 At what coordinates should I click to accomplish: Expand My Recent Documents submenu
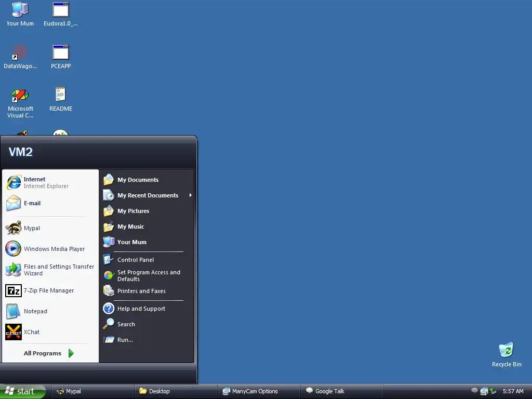click(x=147, y=195)
